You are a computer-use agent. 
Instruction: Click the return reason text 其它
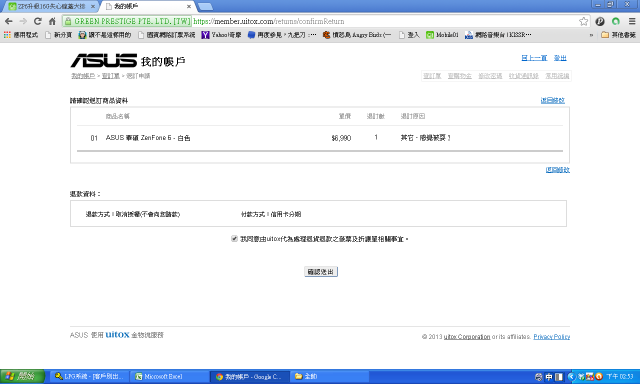425,138
